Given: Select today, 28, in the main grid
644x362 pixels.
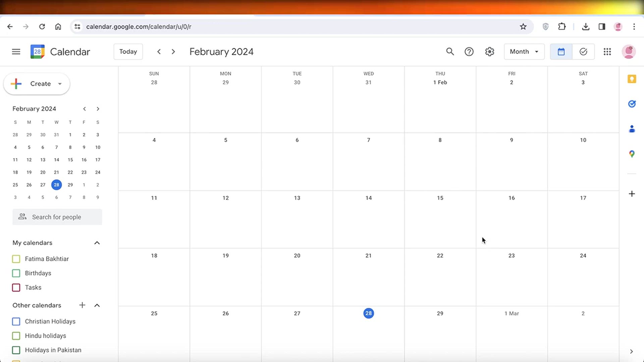Looking at the screenshot, I should coord(368,313).
